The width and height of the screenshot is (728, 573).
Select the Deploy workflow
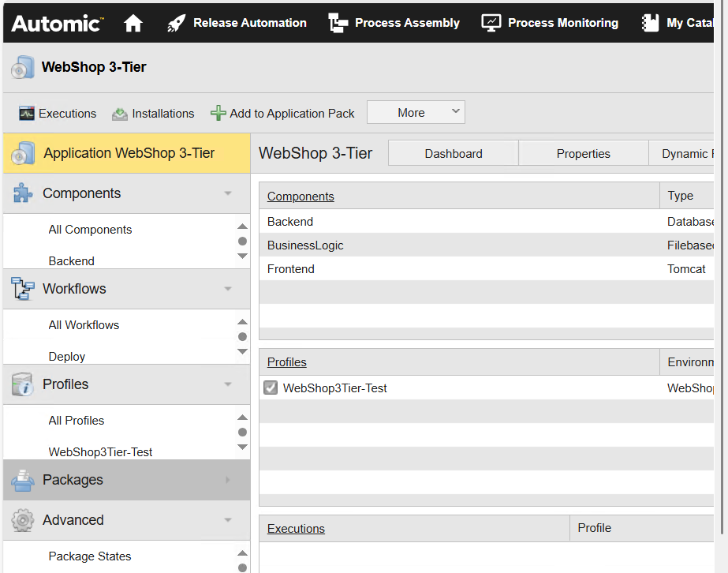67,357
